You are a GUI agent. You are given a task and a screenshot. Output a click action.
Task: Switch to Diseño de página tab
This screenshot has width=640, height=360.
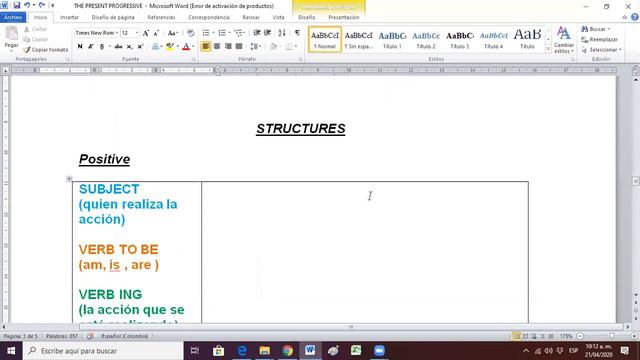(113, 17)
